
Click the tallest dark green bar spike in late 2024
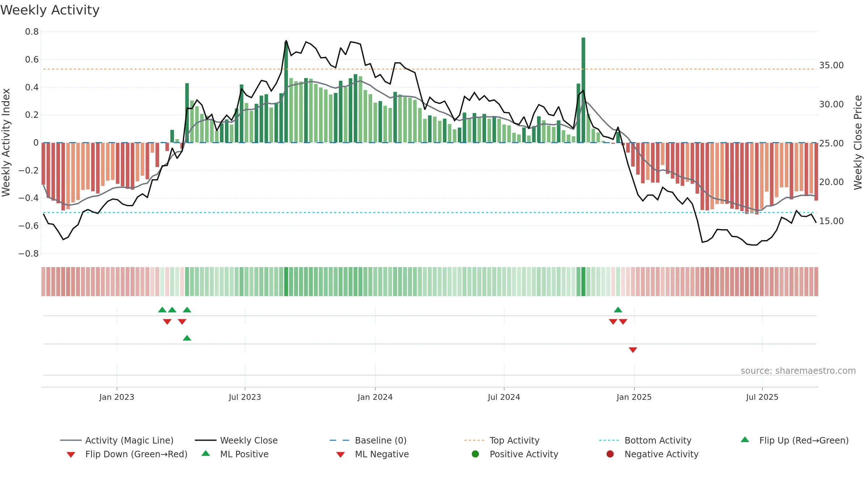coord(583,90)
